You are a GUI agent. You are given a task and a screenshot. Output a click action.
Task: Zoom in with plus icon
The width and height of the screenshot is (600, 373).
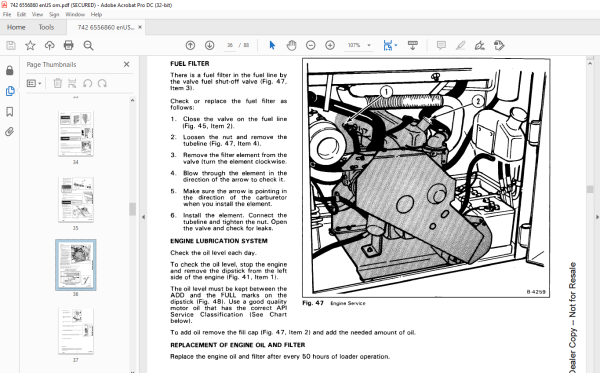(x=330, y=45)
